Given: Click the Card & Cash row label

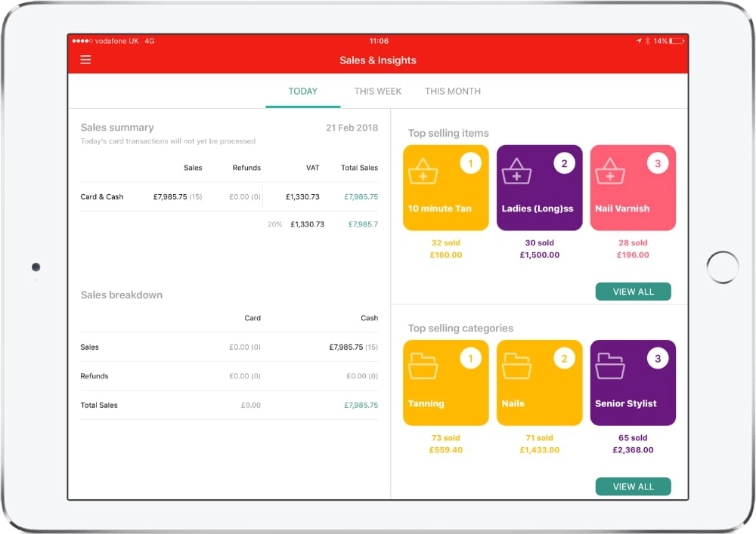Looking at the screenshot, I should point(102,196).
